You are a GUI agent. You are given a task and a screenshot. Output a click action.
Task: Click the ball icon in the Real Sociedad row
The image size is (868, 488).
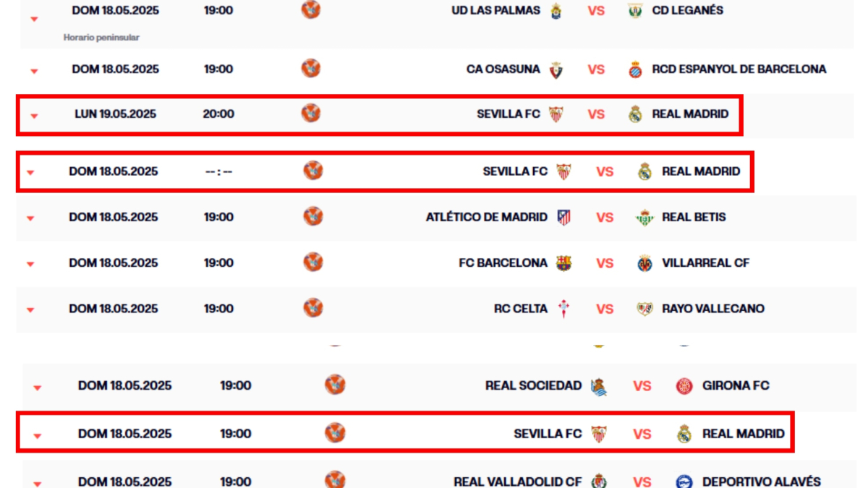(x=335, y=385)
